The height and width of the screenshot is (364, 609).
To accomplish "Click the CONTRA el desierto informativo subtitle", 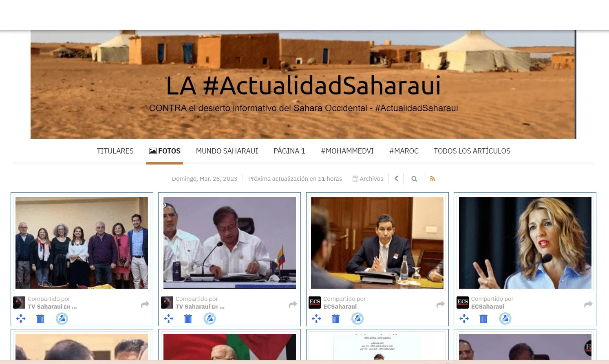I will (304, 108).
